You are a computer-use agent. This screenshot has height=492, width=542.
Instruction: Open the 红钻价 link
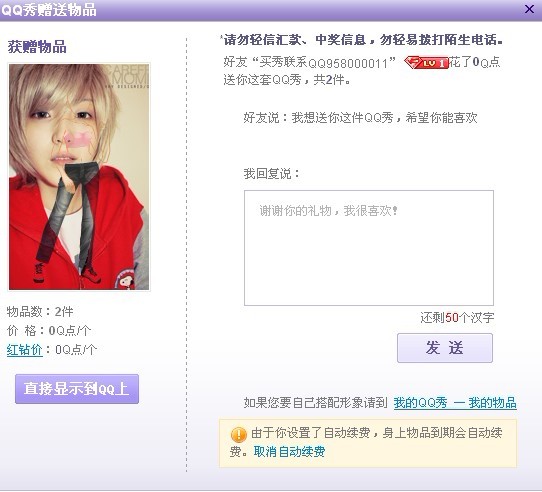(x=25, y=350)
